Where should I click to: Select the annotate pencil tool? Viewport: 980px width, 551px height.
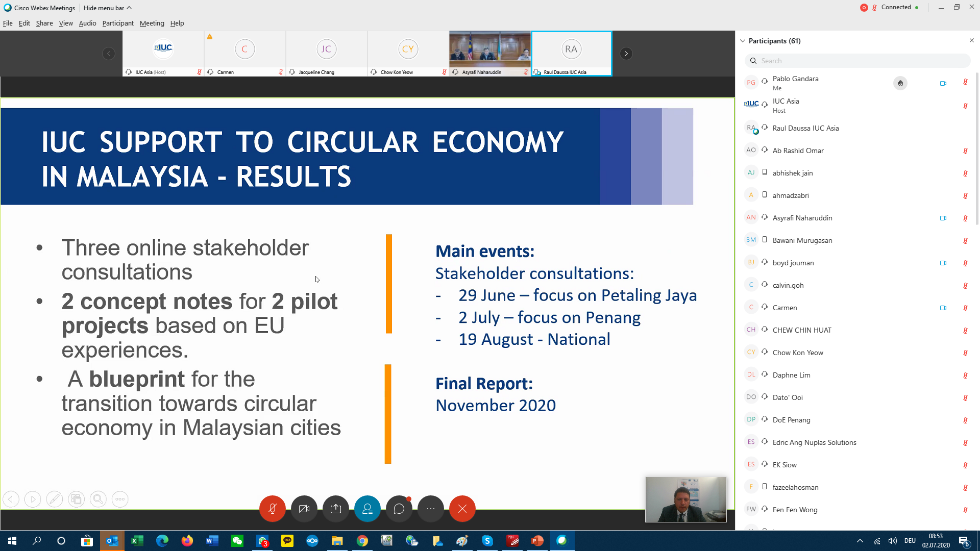(x=55, y=499)
